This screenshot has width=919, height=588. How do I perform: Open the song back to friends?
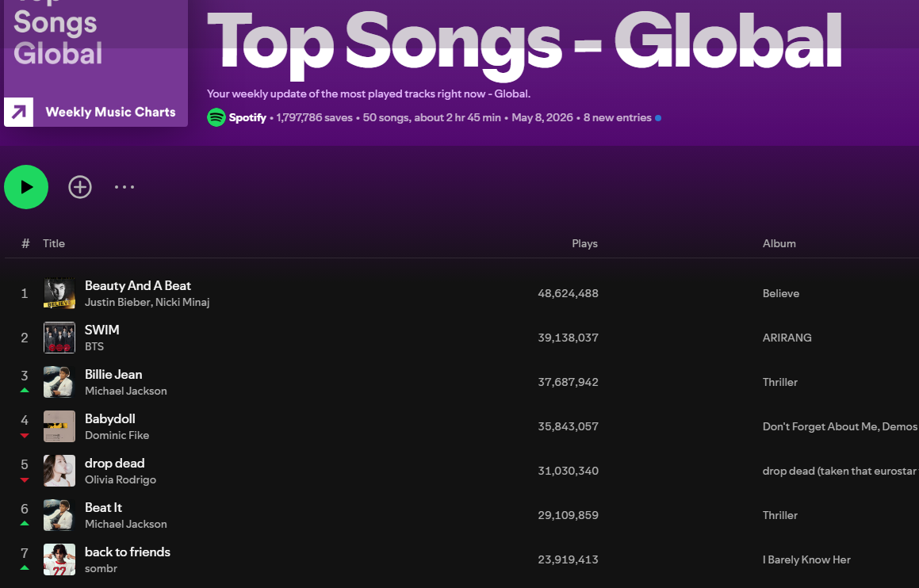[128, 552]
